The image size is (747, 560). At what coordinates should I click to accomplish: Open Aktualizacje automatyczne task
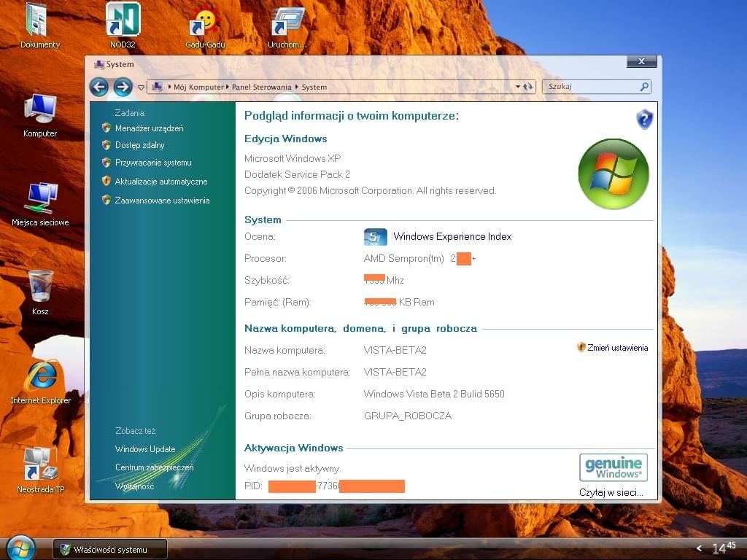coord(161,182)
